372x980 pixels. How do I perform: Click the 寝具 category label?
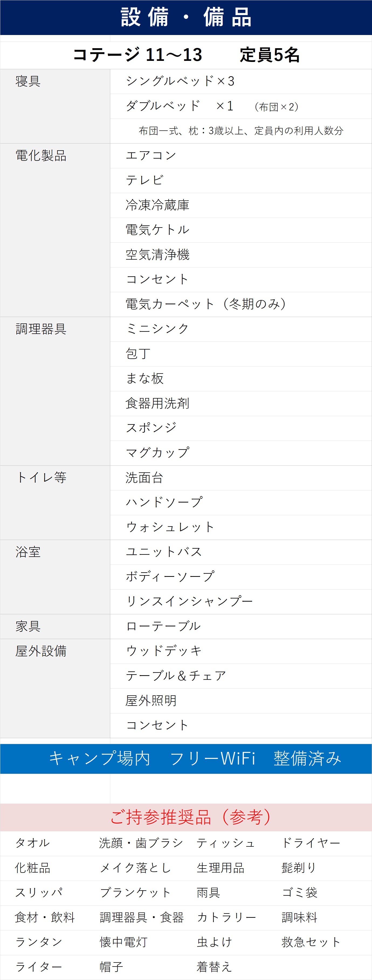pyautogui.click(x=28, y=81)
